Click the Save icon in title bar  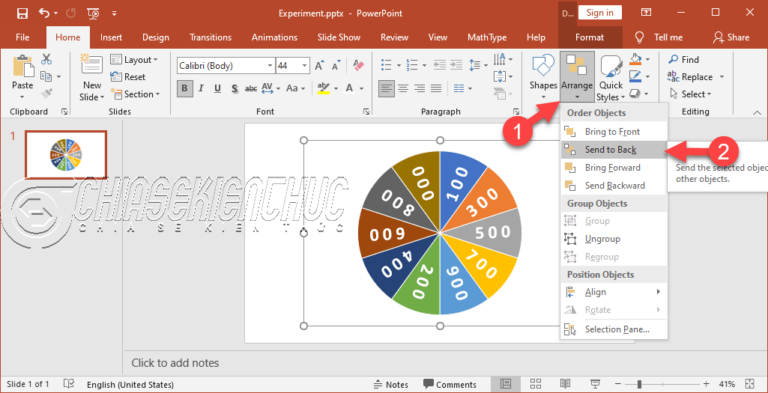click(22, 13)
